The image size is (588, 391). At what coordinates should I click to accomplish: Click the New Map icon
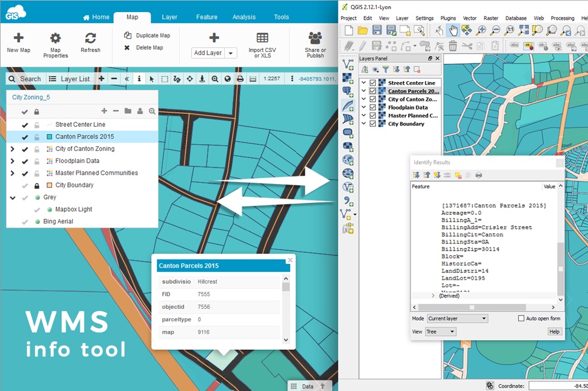pyautogui.click(x=18, y=38)
